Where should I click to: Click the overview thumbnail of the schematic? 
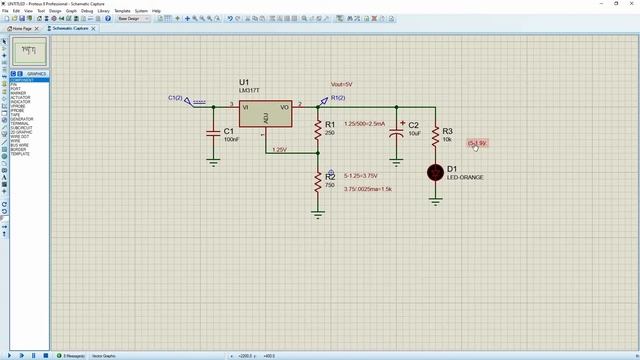[29, 51]
